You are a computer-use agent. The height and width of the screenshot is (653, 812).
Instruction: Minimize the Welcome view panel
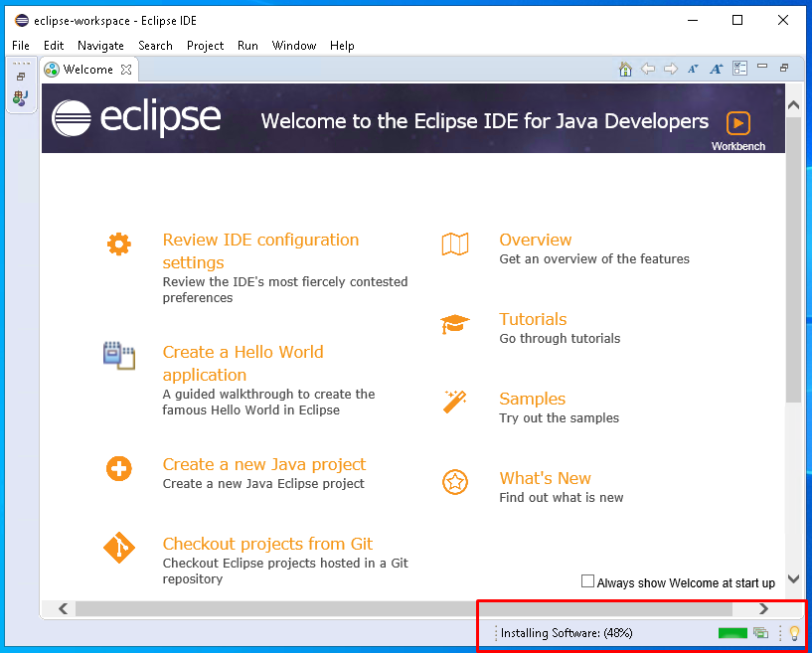[762, 67]
